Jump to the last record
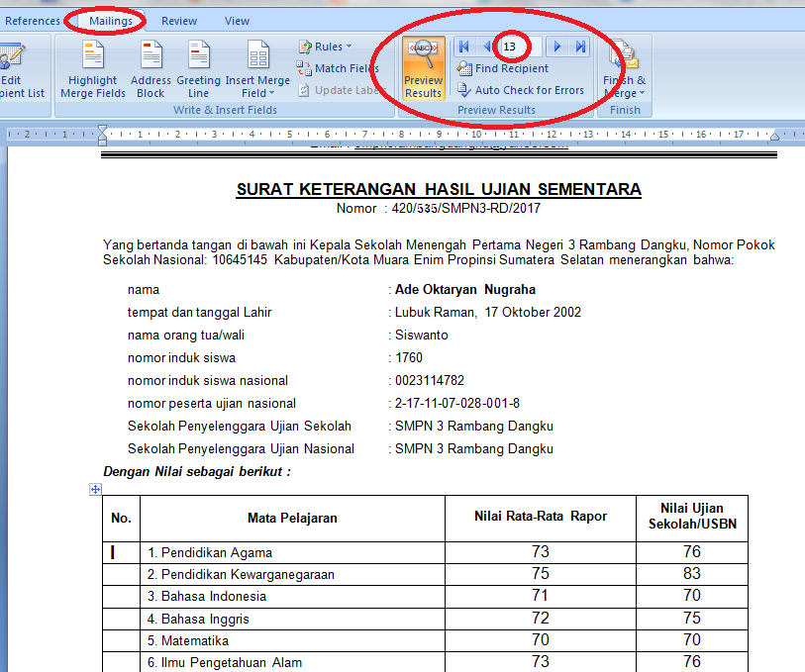 click(x=579, y=46)
